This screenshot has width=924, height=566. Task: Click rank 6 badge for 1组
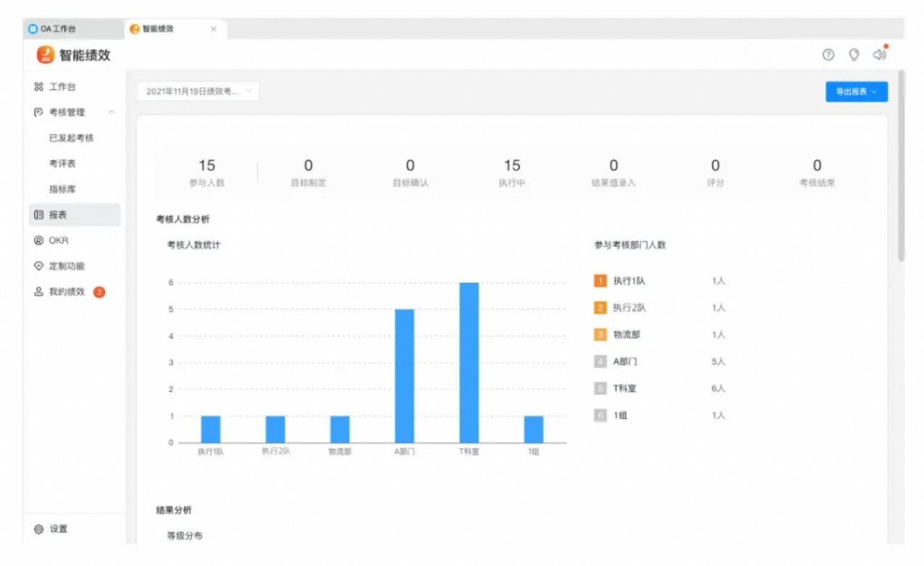pos(600,415)
